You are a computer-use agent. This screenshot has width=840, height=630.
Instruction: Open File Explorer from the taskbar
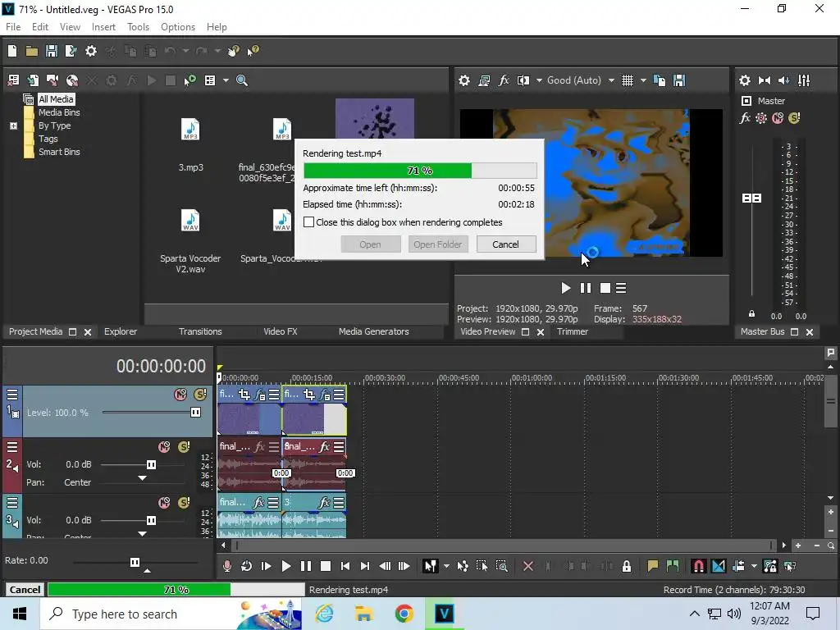pyautogui.click(x=363, y=614)
